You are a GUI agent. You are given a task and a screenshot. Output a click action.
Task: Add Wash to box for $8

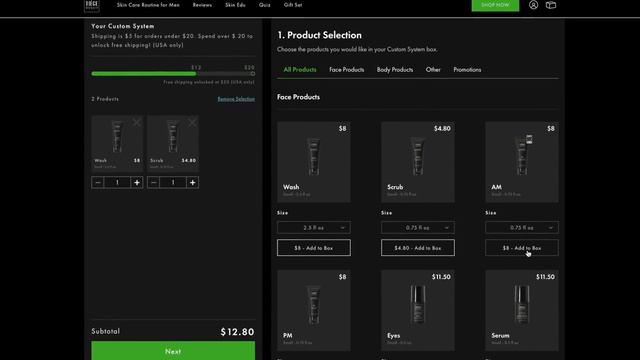click(x=313, y=248)
